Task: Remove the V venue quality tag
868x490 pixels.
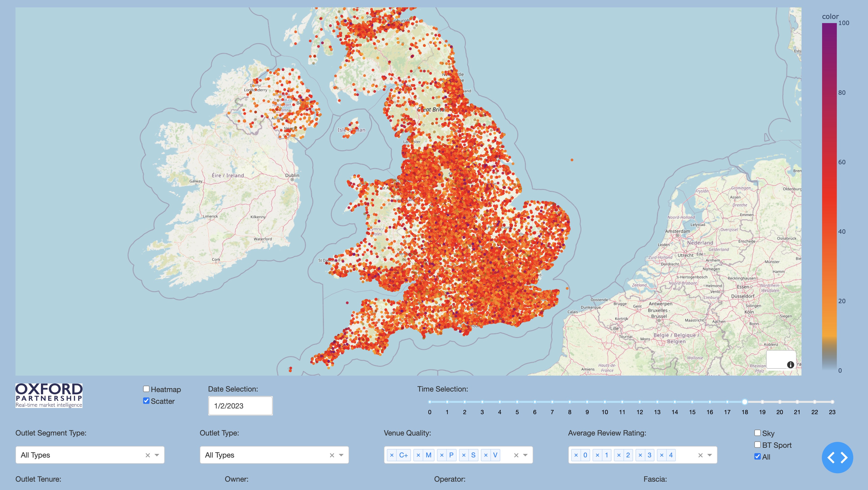Action: 486,455
